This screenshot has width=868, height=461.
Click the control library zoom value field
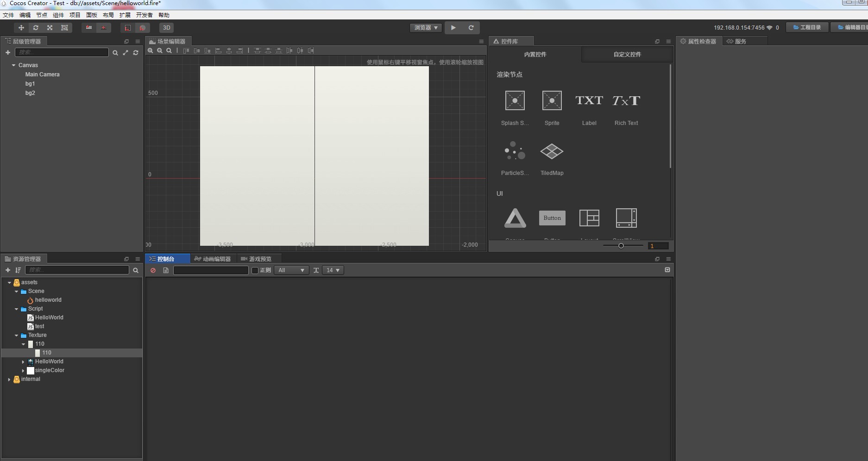click(658, 246)
